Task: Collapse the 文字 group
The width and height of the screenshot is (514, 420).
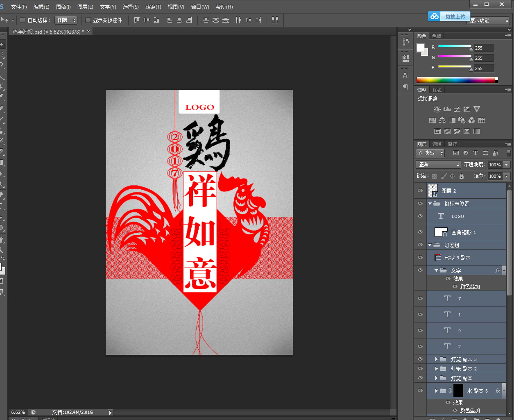Action: 437,270
